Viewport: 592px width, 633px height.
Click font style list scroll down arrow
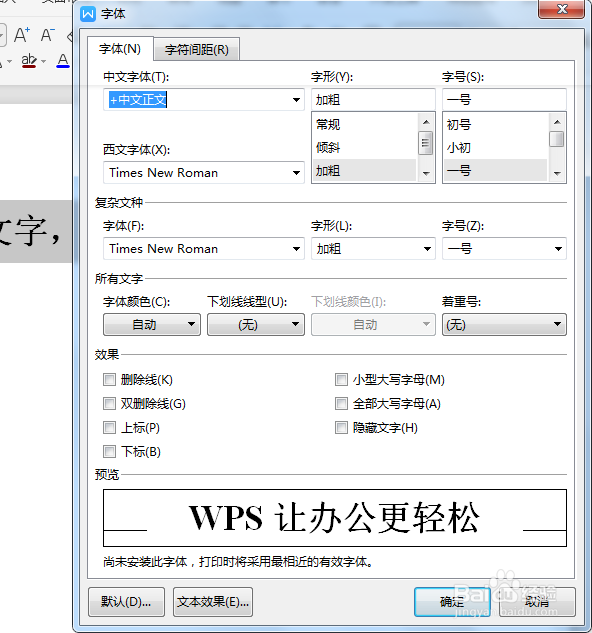(x=426, y=174)
